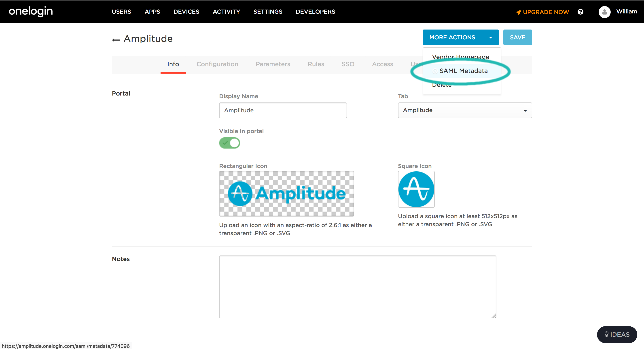Viewport: 644px width, 349px height.
Task: Click the More Actions button
Action: pyautogui.click(x=452, y=38)
